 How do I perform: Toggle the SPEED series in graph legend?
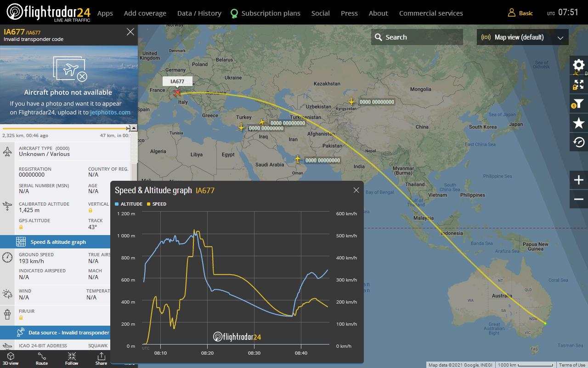157,204
